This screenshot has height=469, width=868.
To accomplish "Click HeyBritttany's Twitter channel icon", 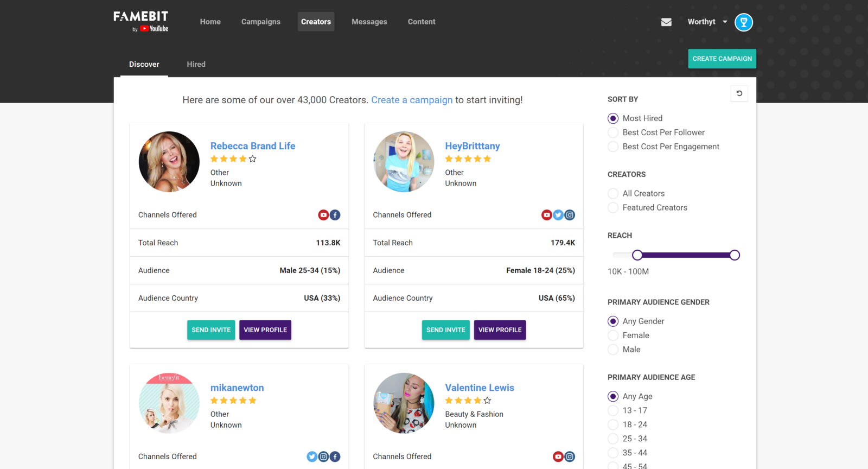I will pos(558,215).
